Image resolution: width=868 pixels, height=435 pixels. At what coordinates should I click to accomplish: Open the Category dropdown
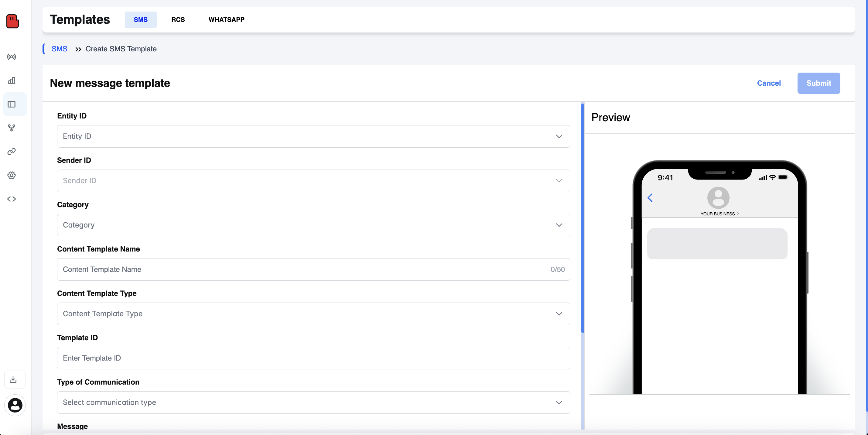313,225
